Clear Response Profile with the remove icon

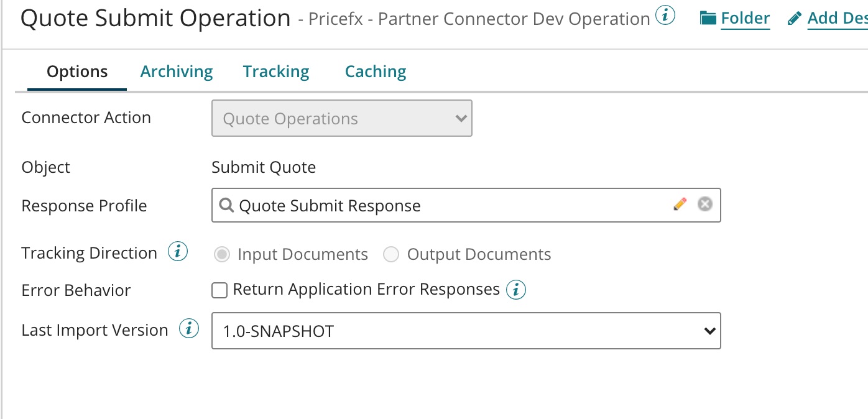[x=704, y=204]
